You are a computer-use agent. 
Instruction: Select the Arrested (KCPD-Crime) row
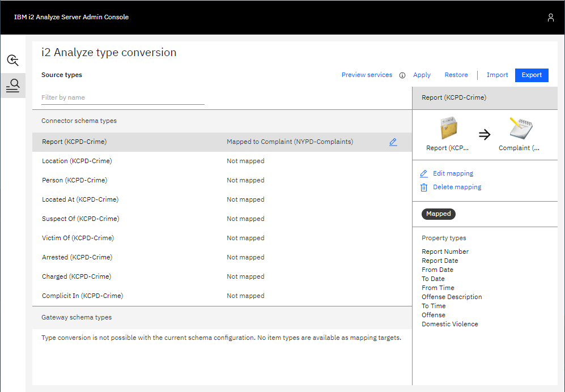click(x=77, y=257)
